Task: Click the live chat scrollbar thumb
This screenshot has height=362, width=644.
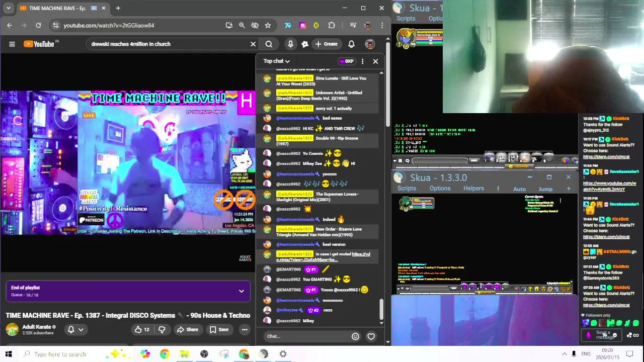Action: [381, 308]
